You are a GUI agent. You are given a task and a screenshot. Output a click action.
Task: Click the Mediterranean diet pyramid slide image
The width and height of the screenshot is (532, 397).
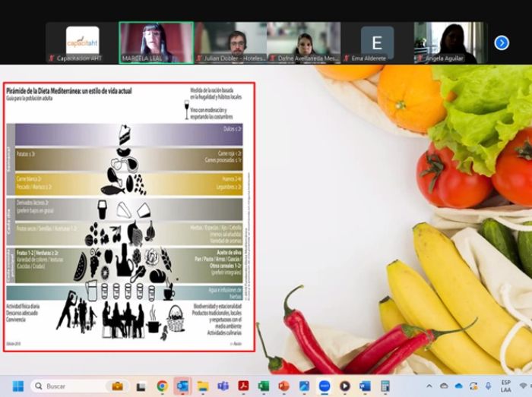point(128,216)
